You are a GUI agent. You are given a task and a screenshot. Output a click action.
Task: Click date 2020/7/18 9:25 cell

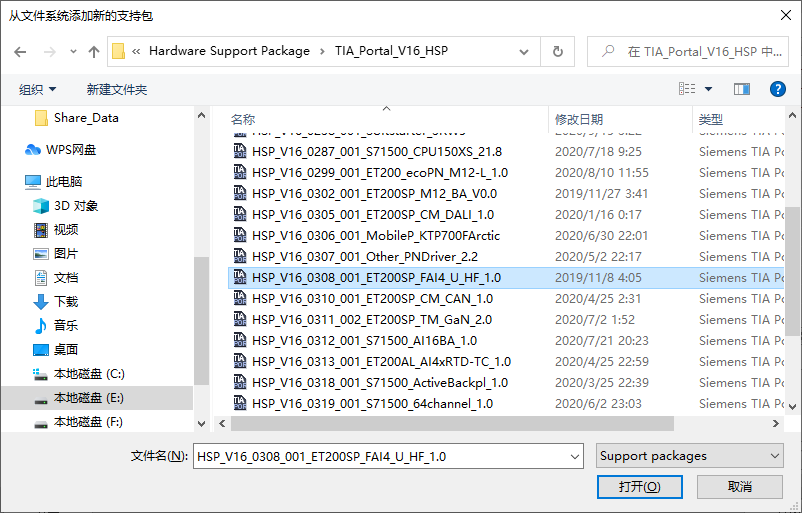pyautogui.click(x=598, y=152)
